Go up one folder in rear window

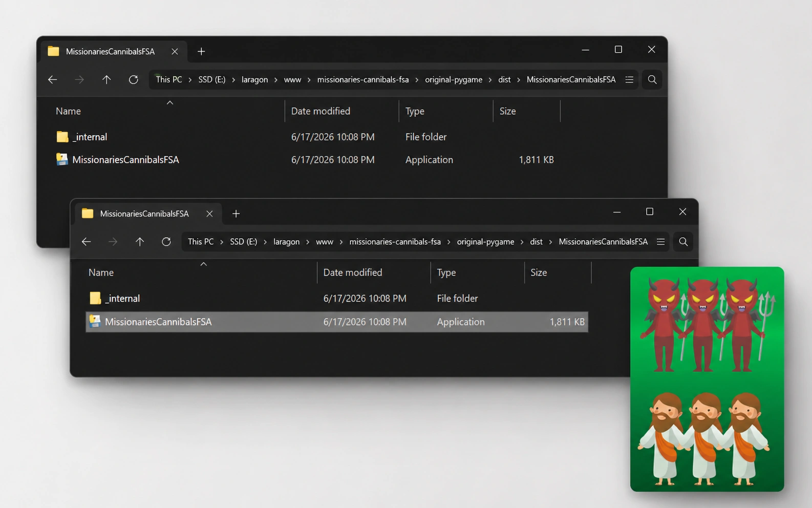[x=106, y=79]
